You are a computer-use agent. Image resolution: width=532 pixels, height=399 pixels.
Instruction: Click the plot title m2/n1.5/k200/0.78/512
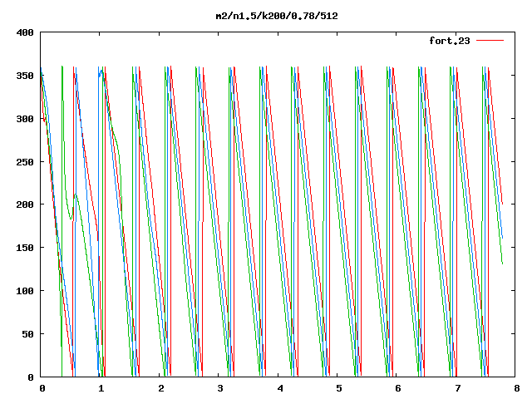[x=277, y=16]
